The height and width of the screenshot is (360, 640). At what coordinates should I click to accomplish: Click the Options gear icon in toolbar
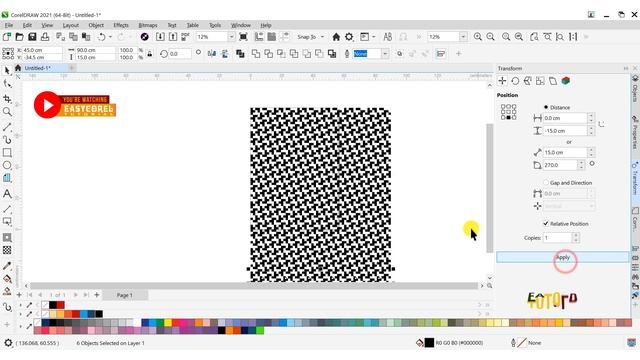pyautogui.click(x=349, y=37)
